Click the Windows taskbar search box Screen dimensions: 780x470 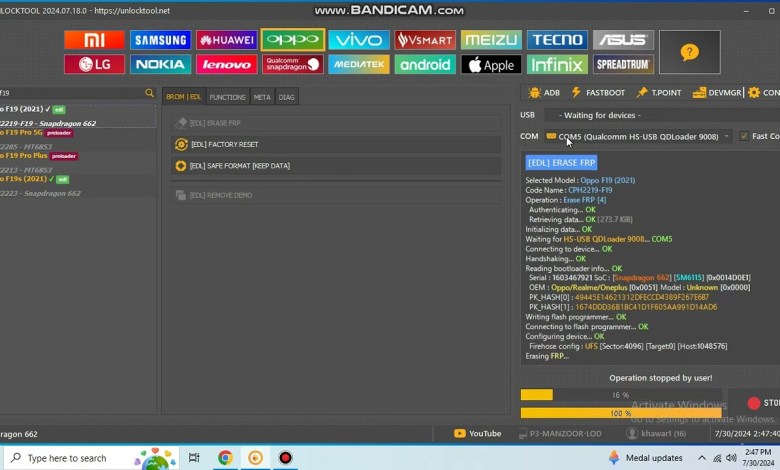(91, 458)
